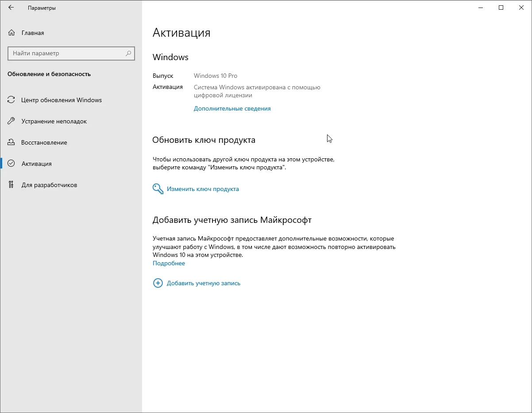Go back with the arrow icon

(x=11, y=8)
